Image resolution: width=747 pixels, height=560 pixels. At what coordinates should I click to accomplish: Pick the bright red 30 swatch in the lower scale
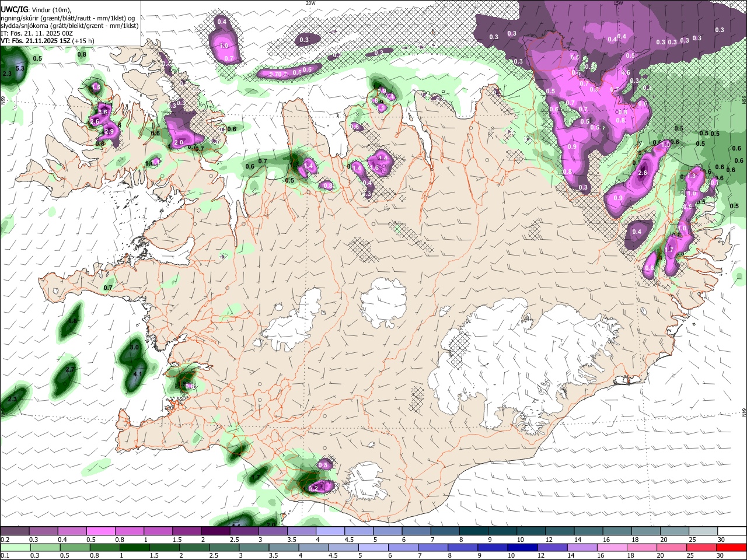pos(732,547)
